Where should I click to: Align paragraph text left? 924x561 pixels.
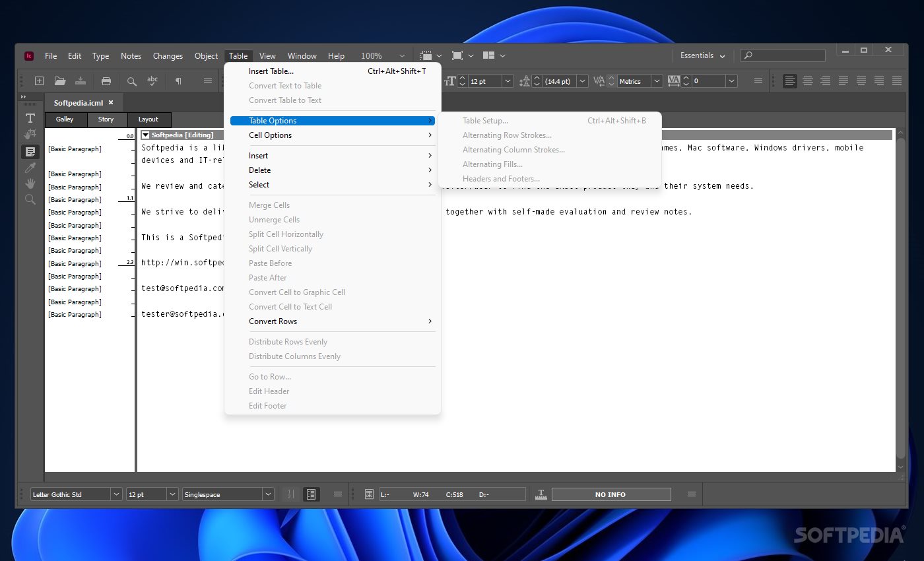[x=790, y=81]
